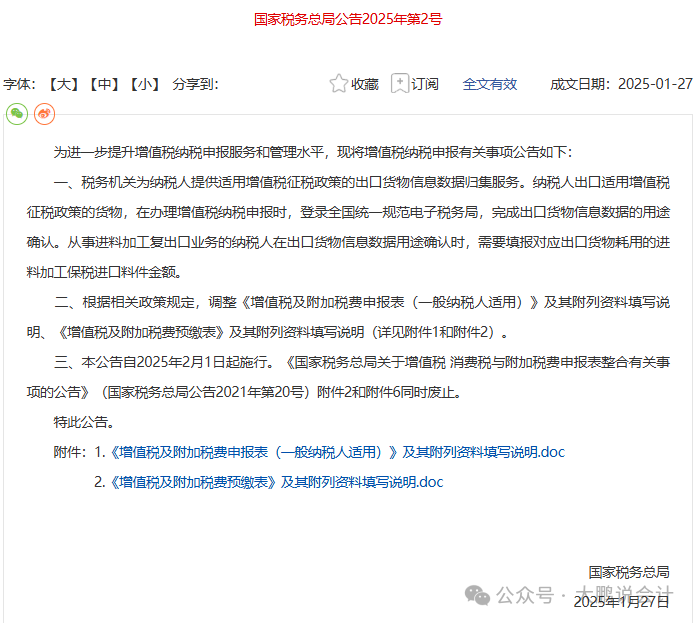
Task: Click the bookmark 订阅 subscribe icon
Action: [x=400, y=84]
